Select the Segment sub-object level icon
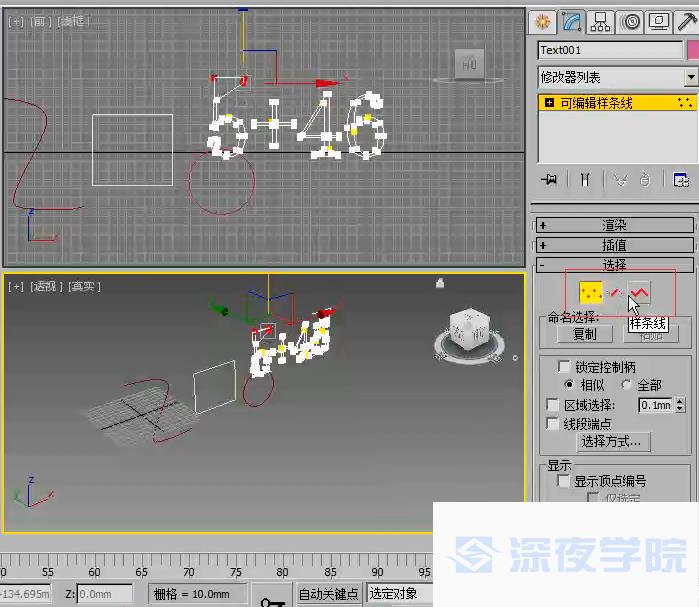The image size is (699, 607). point(615,293)
